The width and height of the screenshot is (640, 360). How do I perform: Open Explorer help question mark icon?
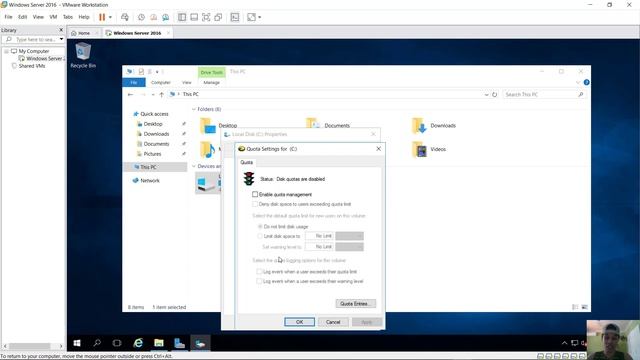click(587, 82)
